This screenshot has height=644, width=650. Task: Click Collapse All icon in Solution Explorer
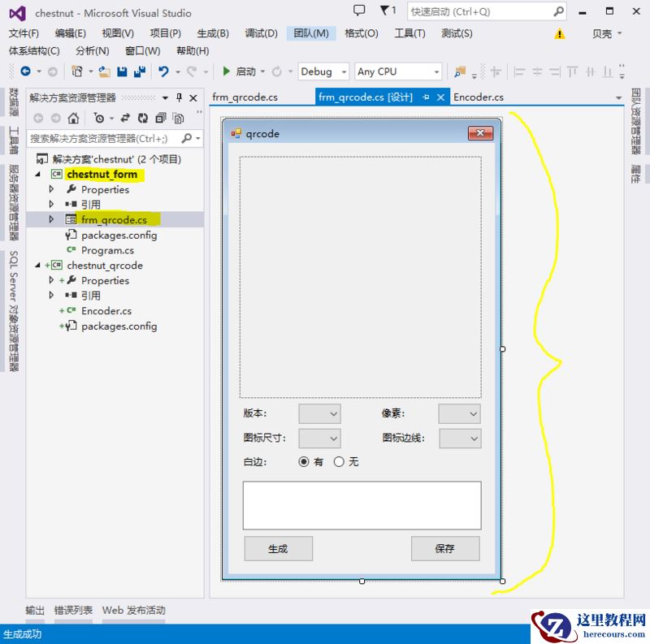tap(161, 119)
